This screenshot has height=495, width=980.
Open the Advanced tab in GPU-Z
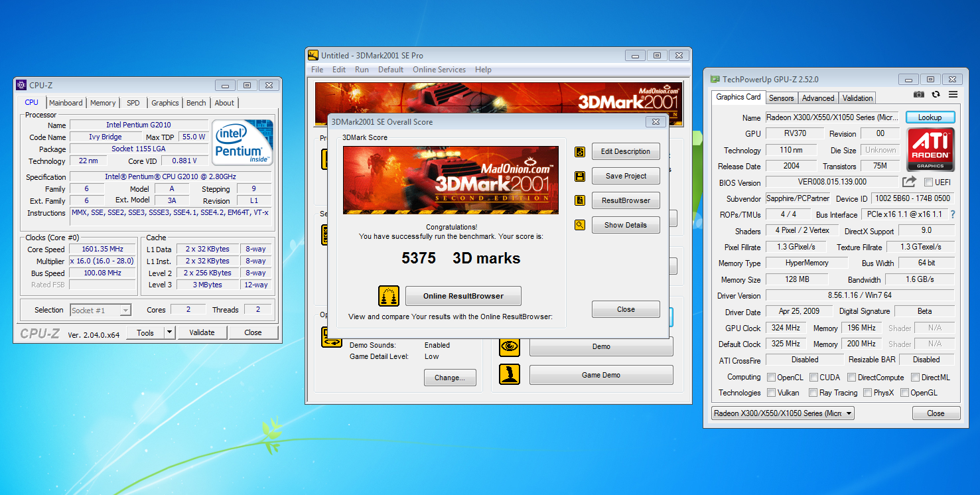tap(818, 98)
